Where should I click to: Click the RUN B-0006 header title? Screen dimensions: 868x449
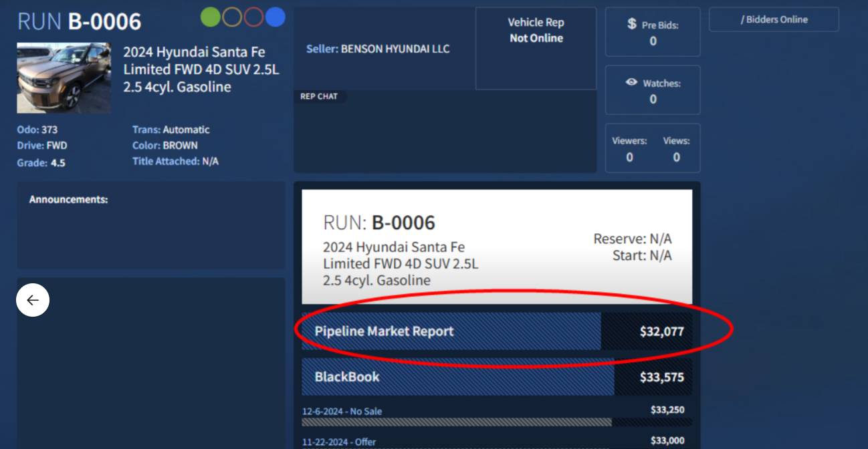click(80, 21)
